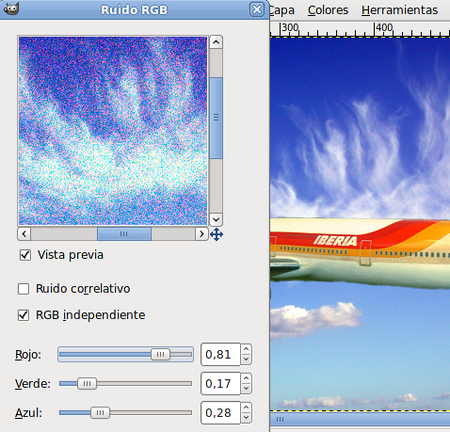The width and height of the screenshot is (450, 432).
Task: Increase the Azul value with up arrow
Action: click(246, 407)
